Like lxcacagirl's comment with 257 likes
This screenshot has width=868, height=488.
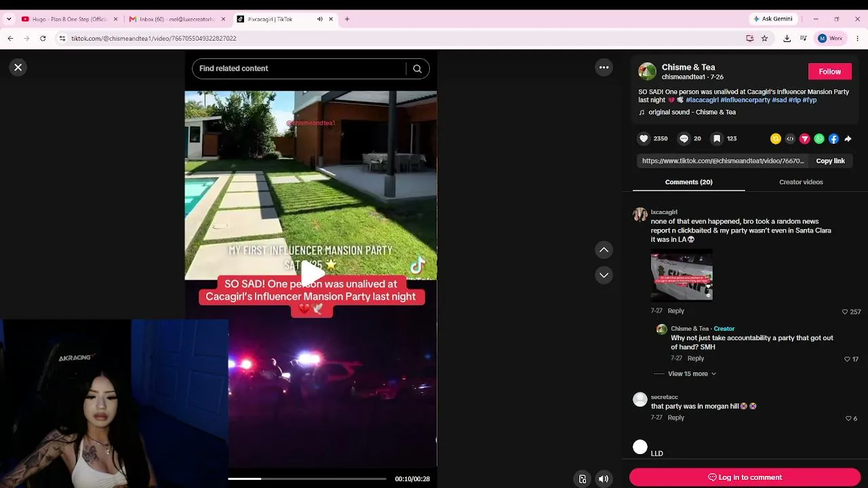pos(845,312)
